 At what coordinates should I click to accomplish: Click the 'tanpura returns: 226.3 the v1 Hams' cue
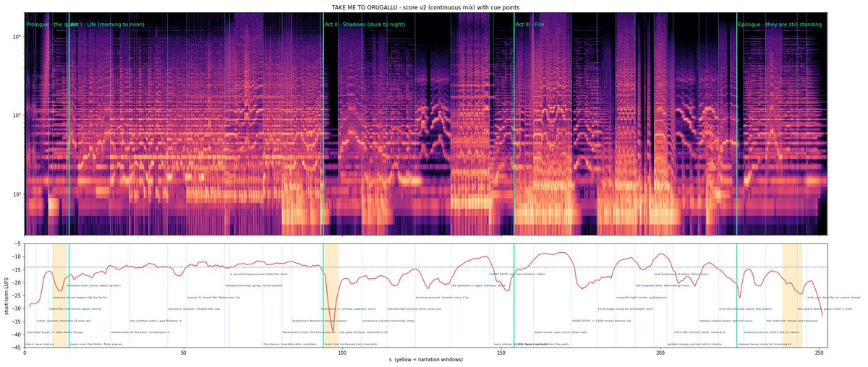click(x=771, y=332)
